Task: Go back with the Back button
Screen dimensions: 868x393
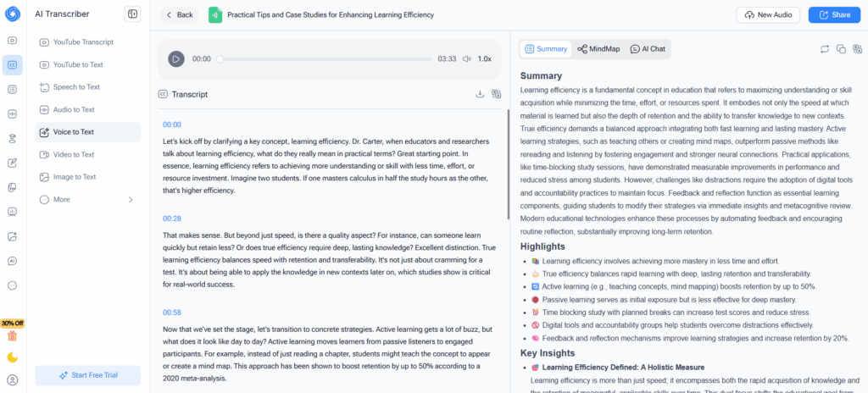Action: 180,15
